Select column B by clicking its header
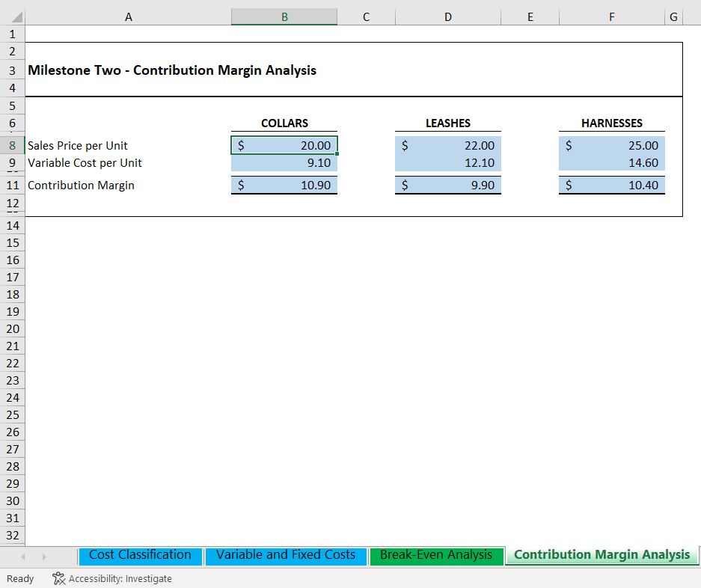 point(284,16)
